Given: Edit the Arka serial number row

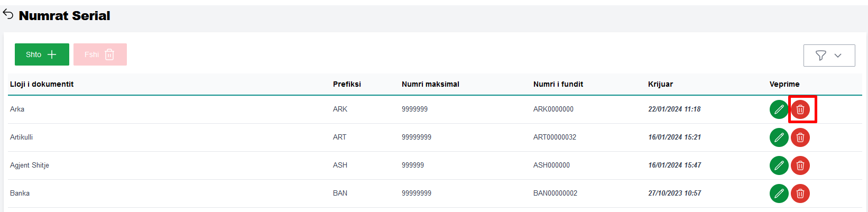Looking at the screenshot, I should [x=779, y=109].
